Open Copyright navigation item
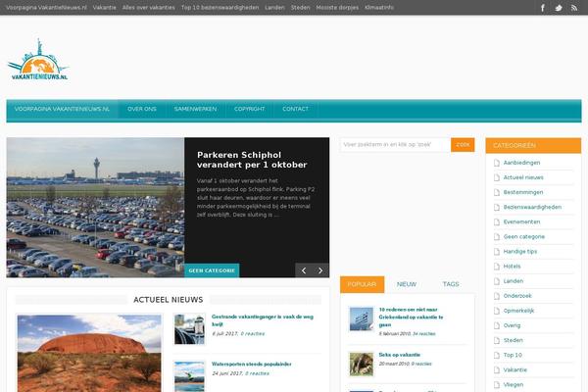The height and width of the screenshot is (392, 588). click(x=249, y=109)
